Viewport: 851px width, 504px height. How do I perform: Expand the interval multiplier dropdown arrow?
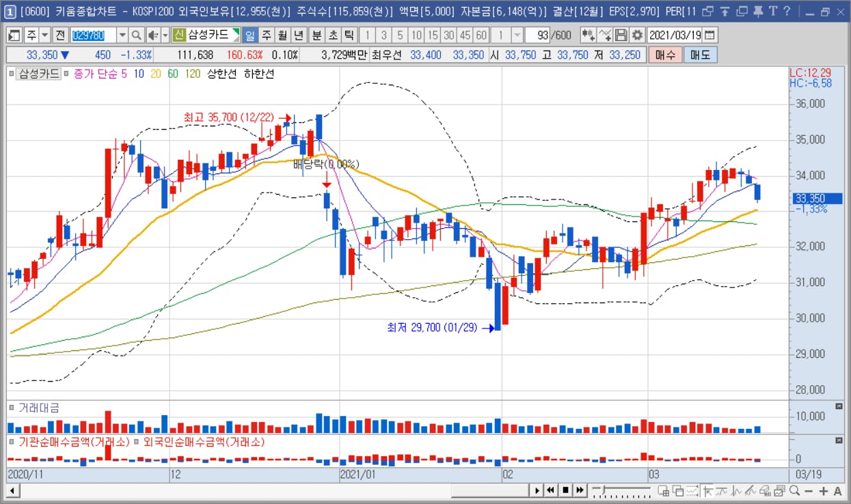coord(517,35)
